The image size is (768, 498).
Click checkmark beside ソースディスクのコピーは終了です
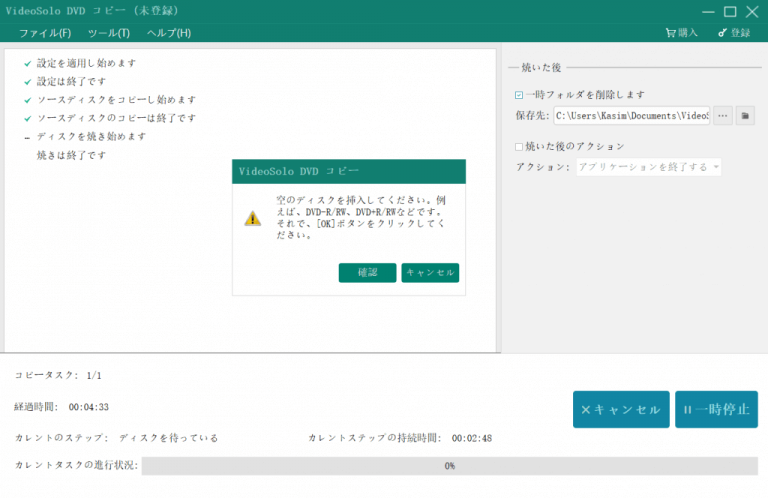(28, 118)
